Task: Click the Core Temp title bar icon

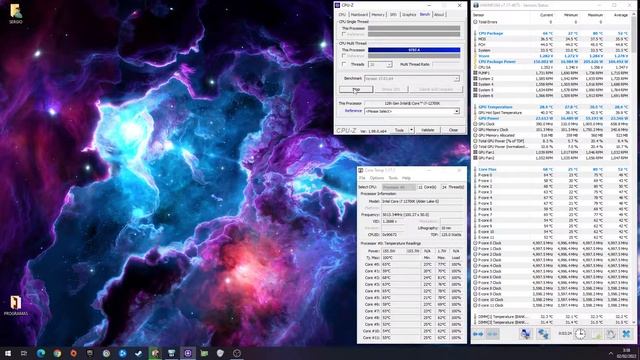Action: tap(361, 170)
